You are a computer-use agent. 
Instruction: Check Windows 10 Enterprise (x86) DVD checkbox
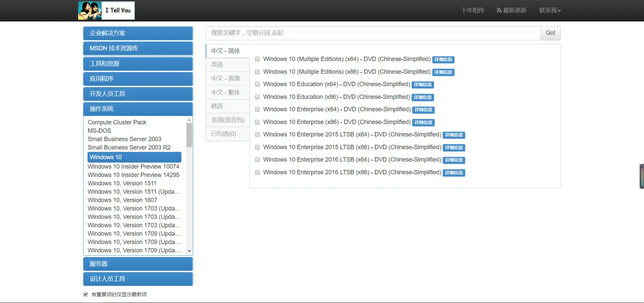(257, 122)
